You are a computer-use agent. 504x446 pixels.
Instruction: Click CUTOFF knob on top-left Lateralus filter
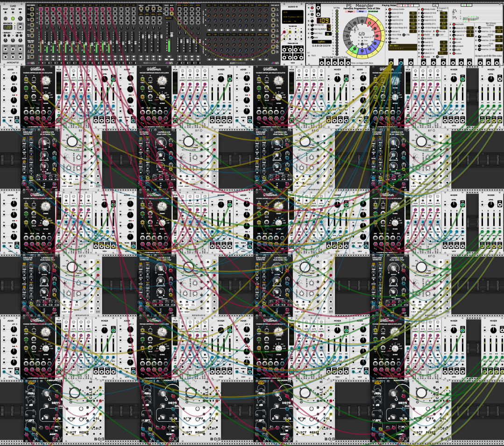point(44,143)
